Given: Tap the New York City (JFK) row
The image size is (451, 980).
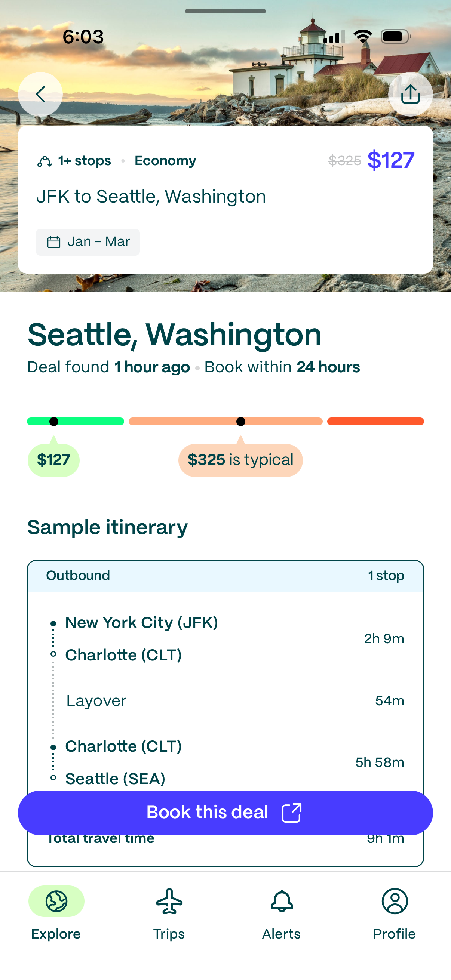Looking at the screenshot, I should [142, 623].
